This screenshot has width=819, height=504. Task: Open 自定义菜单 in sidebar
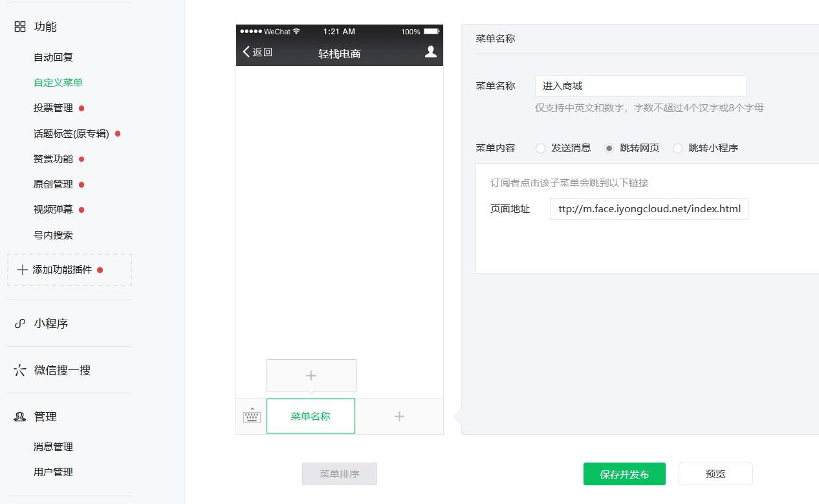point(58,82)
